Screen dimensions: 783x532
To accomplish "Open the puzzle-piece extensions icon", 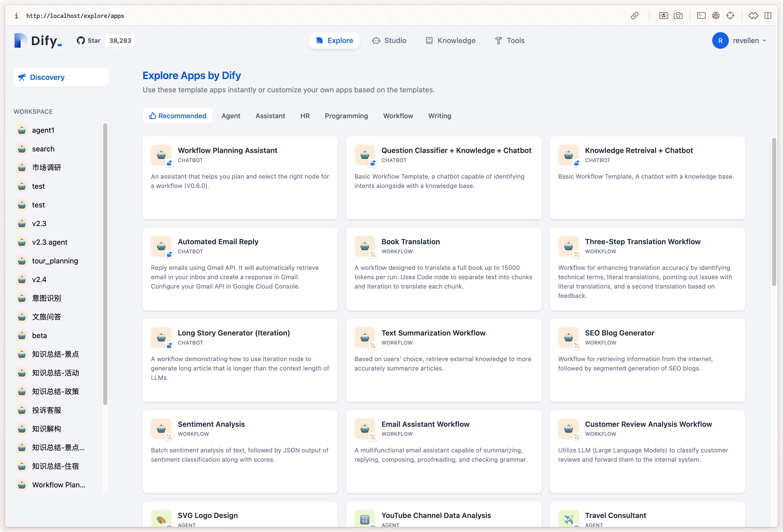I will (753, 16).
